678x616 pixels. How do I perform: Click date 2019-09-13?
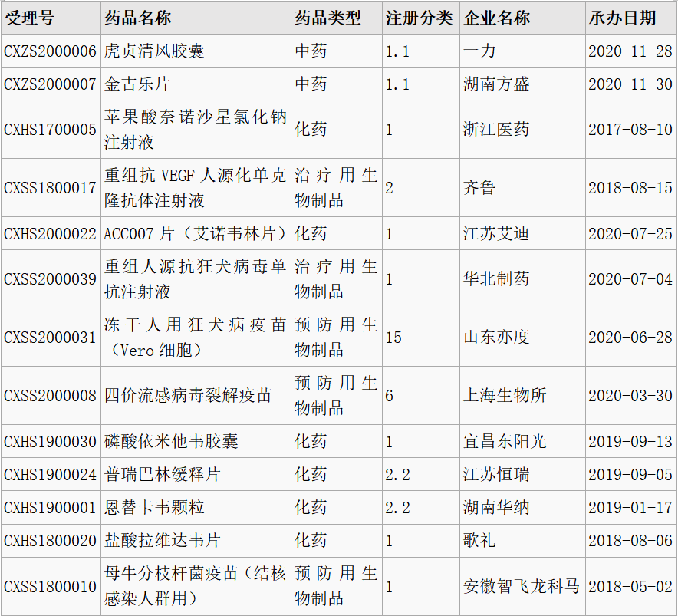click(630, 442)
